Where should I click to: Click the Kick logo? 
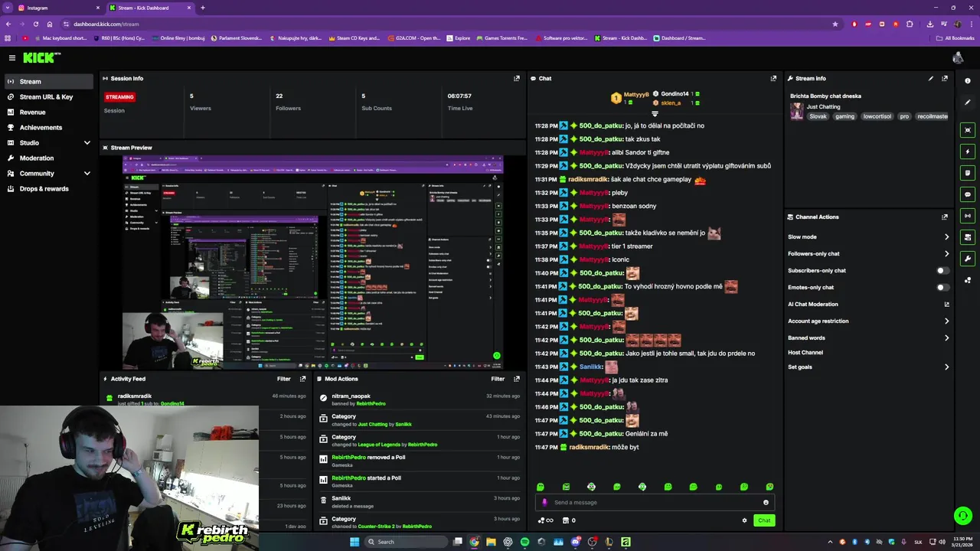(x=41, y=57)
